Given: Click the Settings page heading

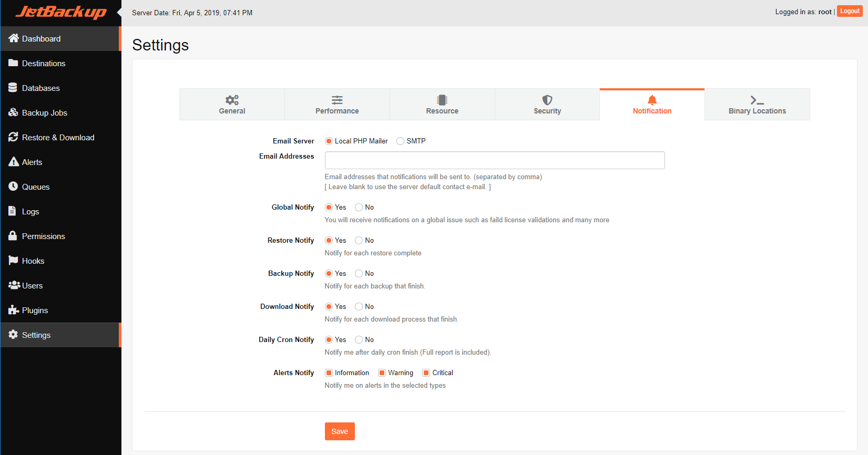Looking at the screenshot, I should pyautogui.click(x=160, y=45).
